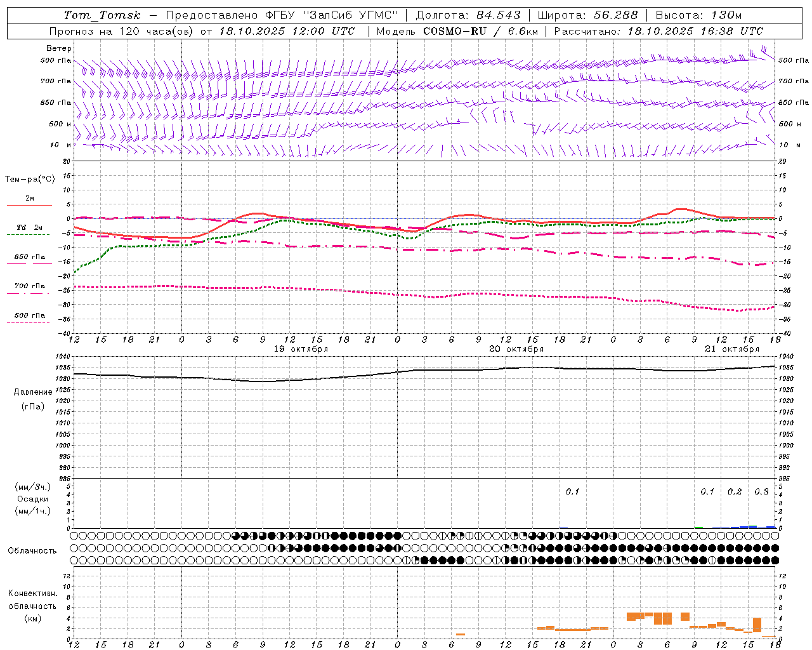This screenshot has width=812, height=650.
Task: Click the 'Тем-ра(°C)' temperature panel label
Action: tap(30, 180)
